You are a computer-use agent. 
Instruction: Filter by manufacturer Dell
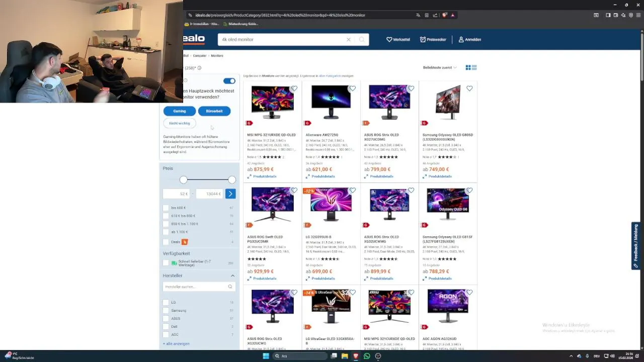[x=166, y=326]
